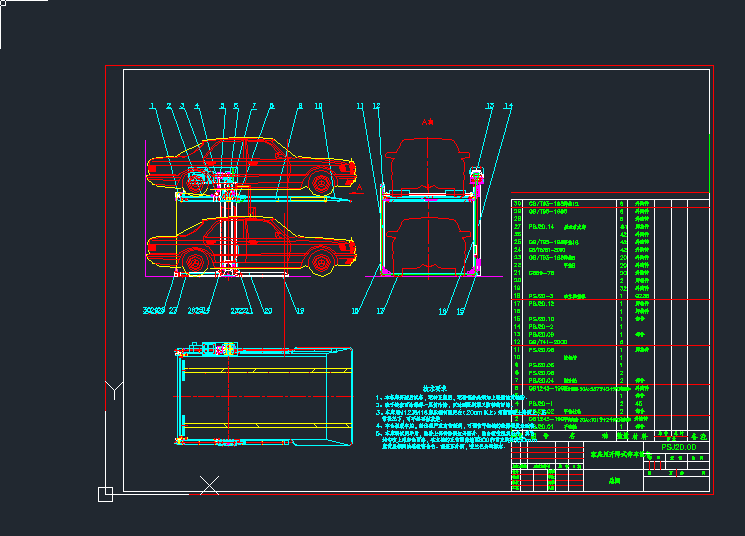745x536 pixels.
Task: Select the drawing number PSJ20.00 text
Action: click(680, 447)
